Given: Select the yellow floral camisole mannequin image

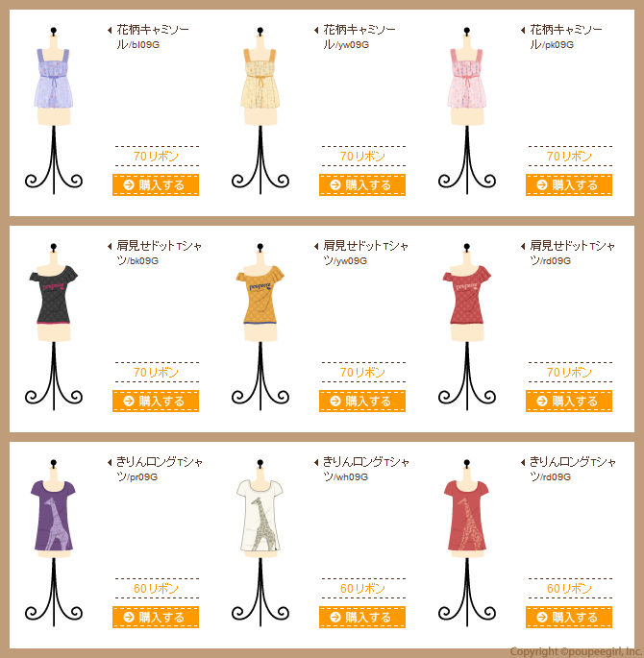Looking at the screenshot, I should [x=260, y=110].
